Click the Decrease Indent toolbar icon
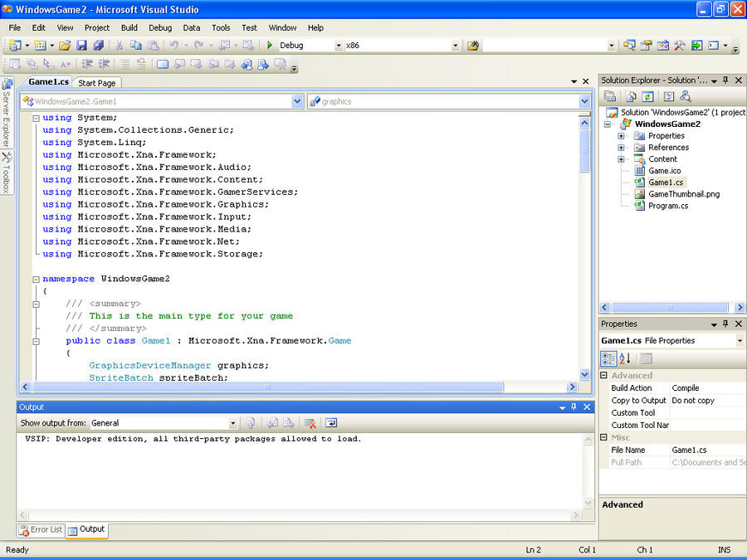Image resolution: width=747 pixels, height=560 pixels. pyautogui.click(x=86, y=64)
